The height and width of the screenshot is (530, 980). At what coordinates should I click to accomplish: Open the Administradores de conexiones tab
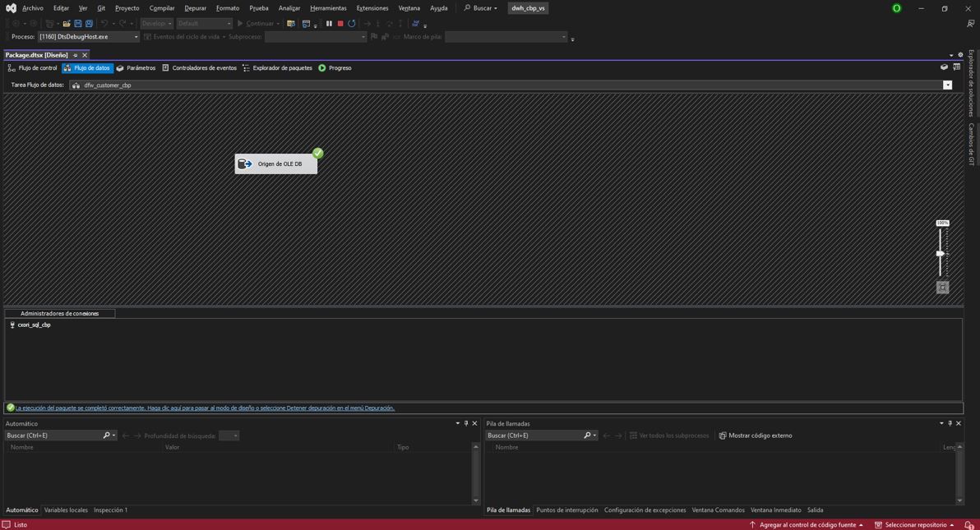coord(59,314)
